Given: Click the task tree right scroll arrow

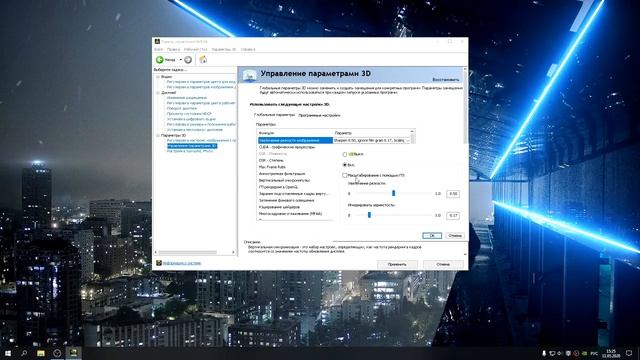Looking at the screenshot, I should pos(233,252).
